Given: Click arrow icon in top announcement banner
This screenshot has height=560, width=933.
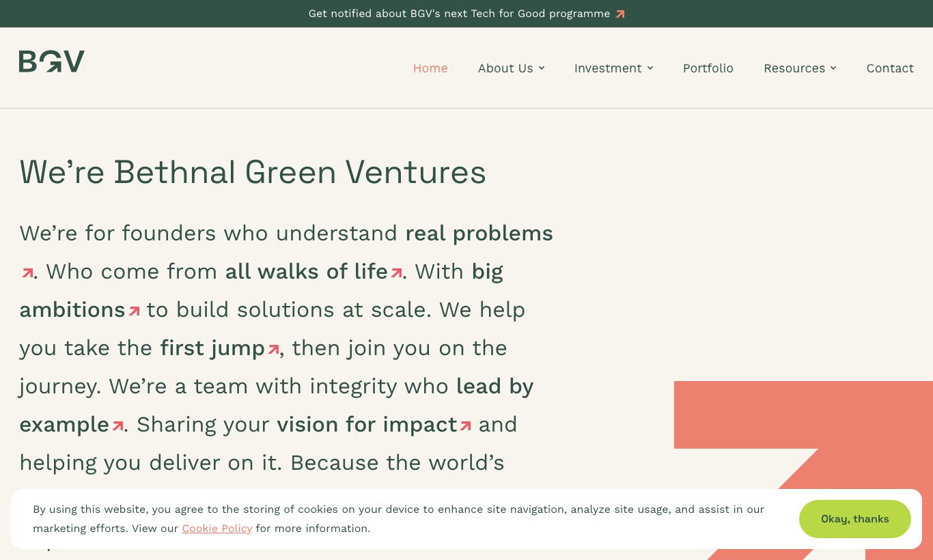Looking at the screenshot, I should (x=620, y=14).
